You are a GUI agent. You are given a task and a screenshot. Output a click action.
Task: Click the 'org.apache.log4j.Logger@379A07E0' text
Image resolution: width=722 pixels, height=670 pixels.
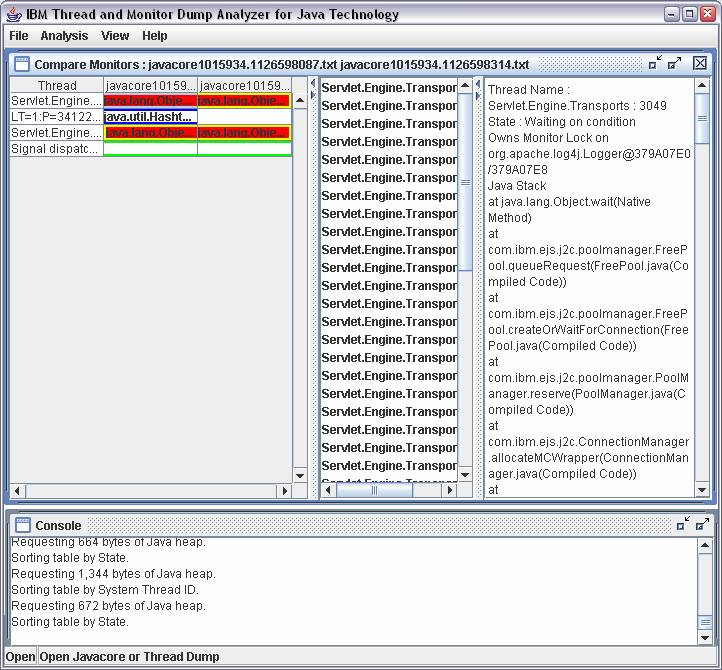coord(589,154)
